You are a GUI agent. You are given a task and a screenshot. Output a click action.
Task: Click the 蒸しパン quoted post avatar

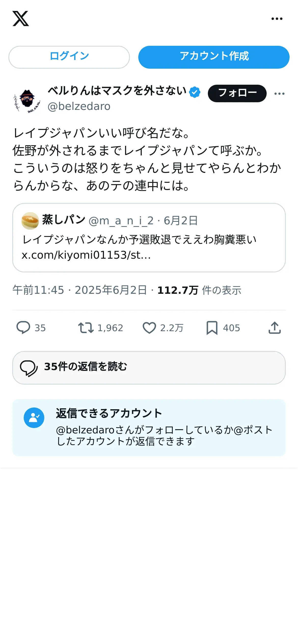30,221
